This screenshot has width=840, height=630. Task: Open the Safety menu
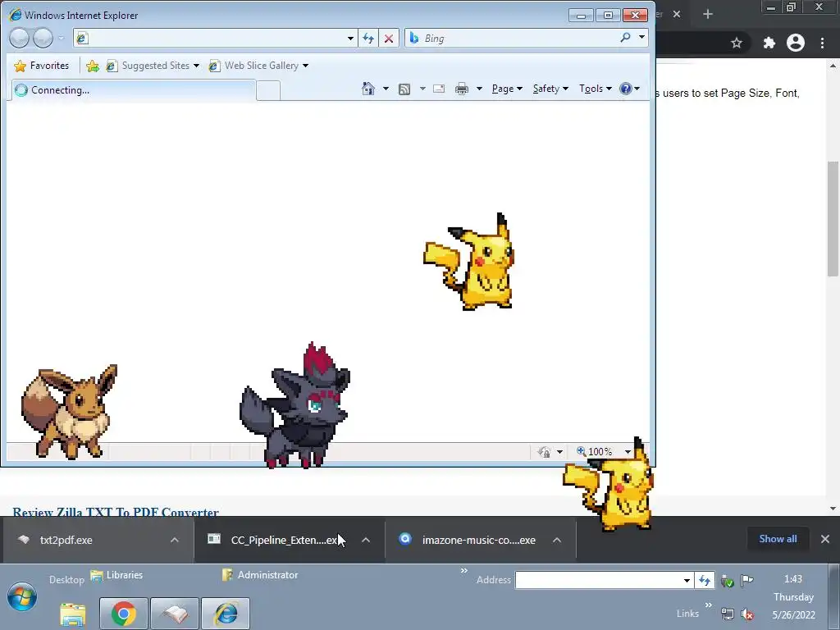[x=550, y=89]
